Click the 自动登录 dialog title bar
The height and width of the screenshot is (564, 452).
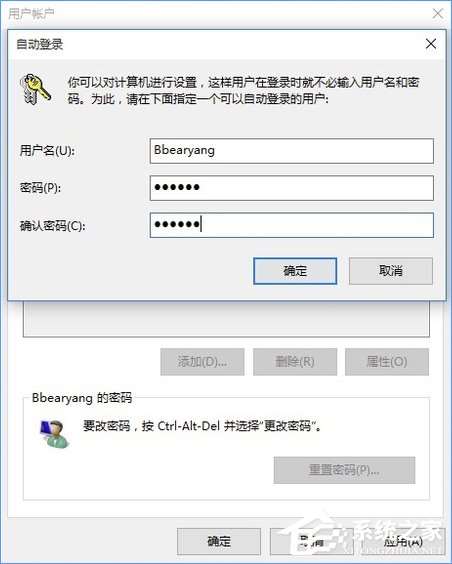[x=216, y=44]
